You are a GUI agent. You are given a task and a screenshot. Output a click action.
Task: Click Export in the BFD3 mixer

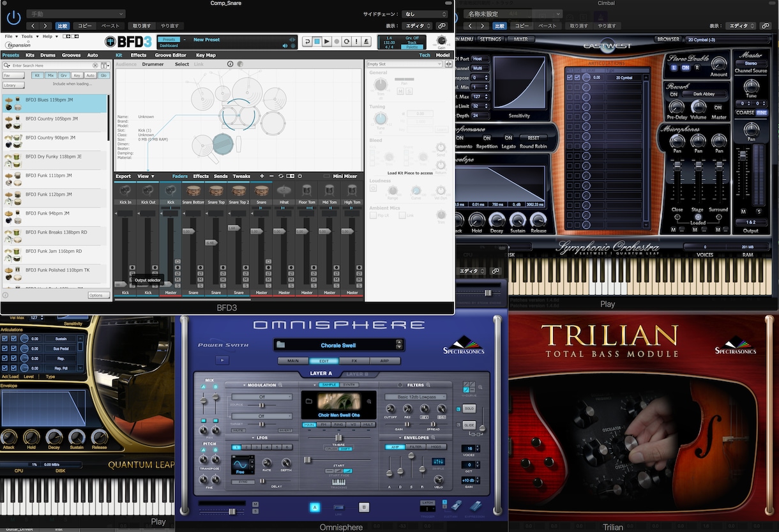123,176
